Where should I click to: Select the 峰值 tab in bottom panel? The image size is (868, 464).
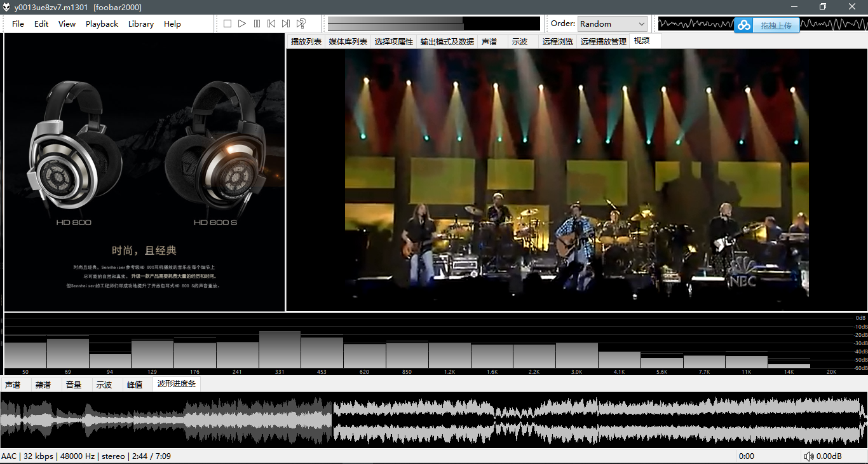(135, 385)
